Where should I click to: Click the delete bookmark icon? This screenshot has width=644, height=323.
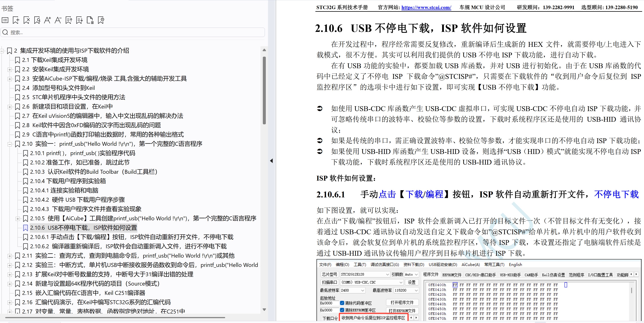tap(26, 20)
